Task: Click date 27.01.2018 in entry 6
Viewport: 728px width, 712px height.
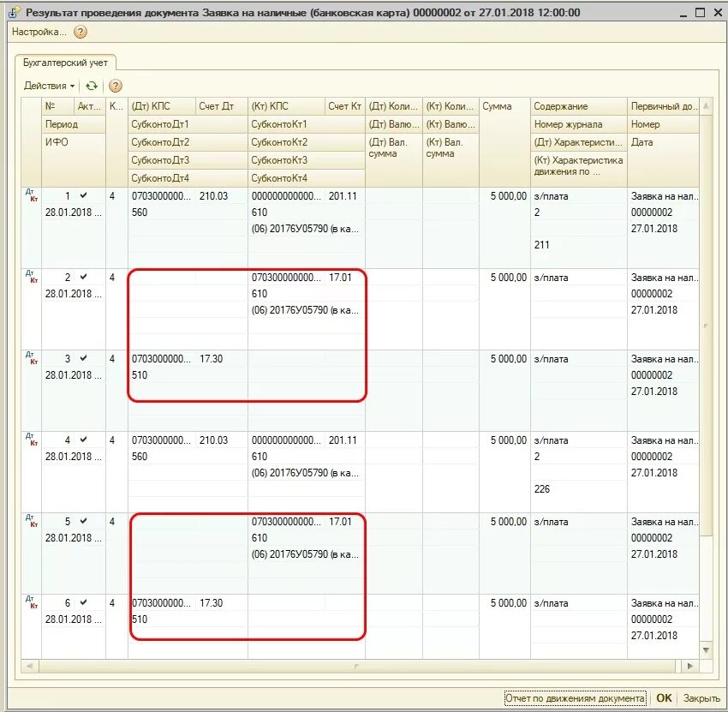Action: click(654, 636)
